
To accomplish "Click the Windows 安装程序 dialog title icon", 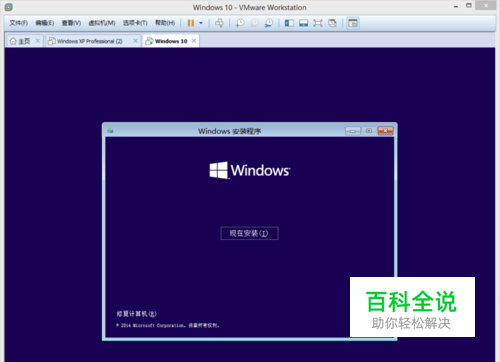I will pos(110,131).
